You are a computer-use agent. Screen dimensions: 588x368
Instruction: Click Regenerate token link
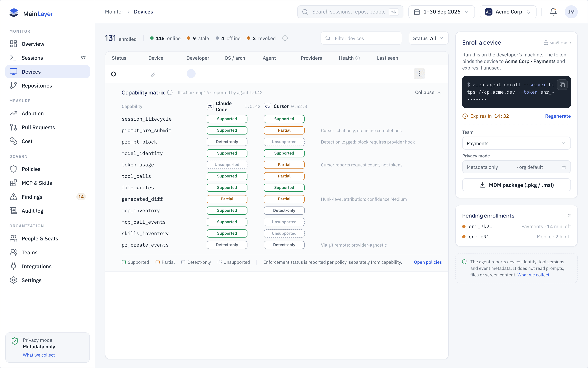pyautogui.click(x=558, y=116)
